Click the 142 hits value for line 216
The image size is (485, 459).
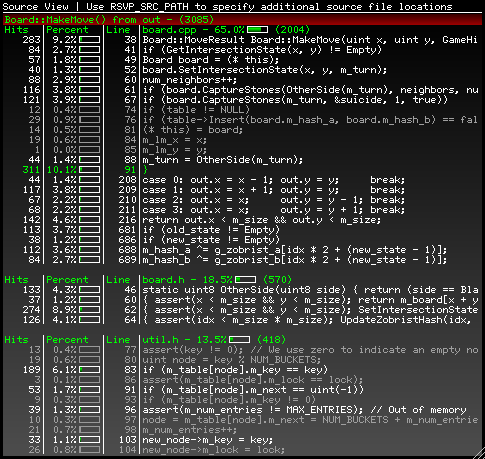coord(31,220)
